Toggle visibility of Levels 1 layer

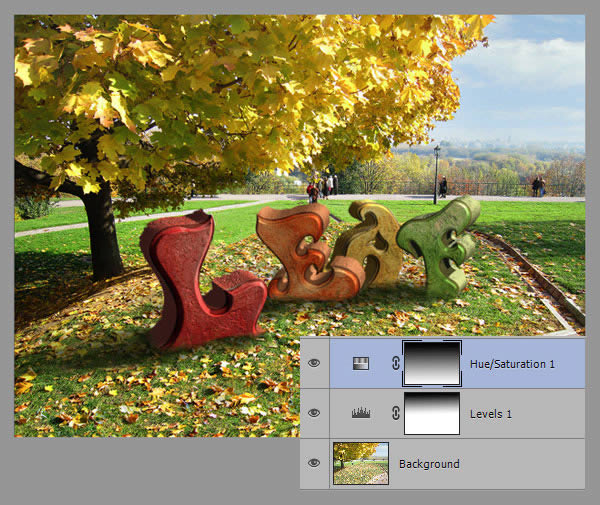coord(314,413)
